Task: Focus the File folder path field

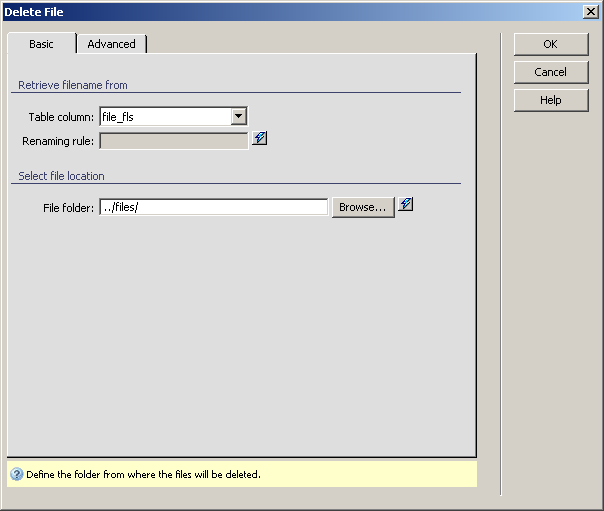Action: pos(213,207)
